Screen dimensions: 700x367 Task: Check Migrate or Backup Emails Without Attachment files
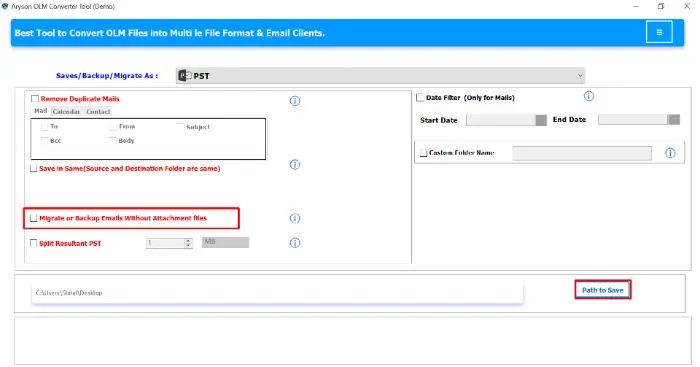33,218
